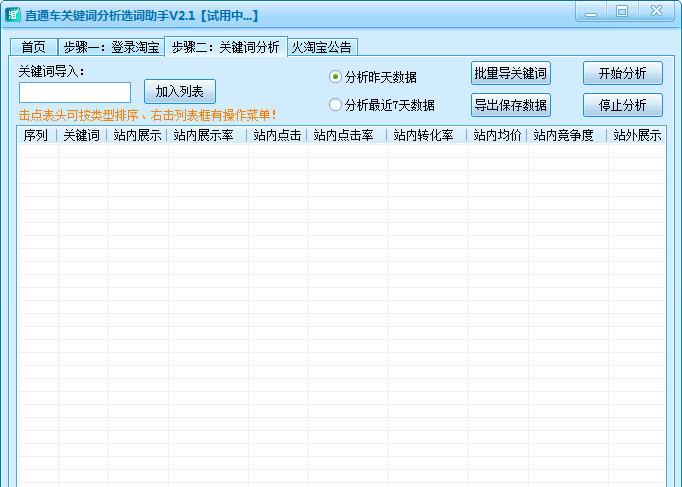Sort by 序列 column header
The width and height of the screenshot is (682, 487).
coord(36,135)
